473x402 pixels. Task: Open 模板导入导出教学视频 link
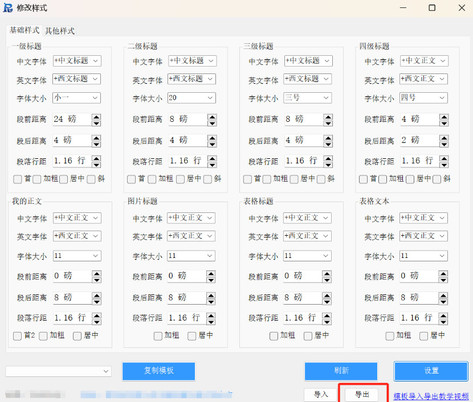(x=431, y=396)
